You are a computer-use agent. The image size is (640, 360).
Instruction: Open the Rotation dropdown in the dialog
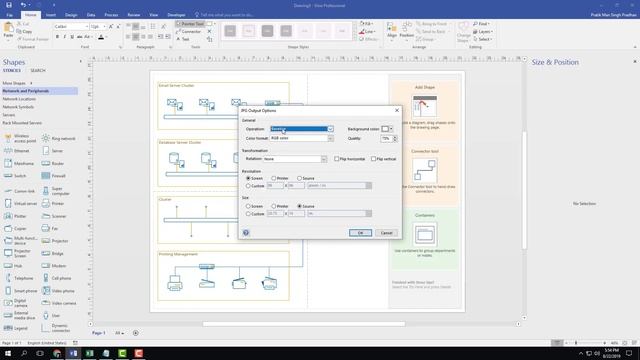pyautogui.click(x=324, y=159)
